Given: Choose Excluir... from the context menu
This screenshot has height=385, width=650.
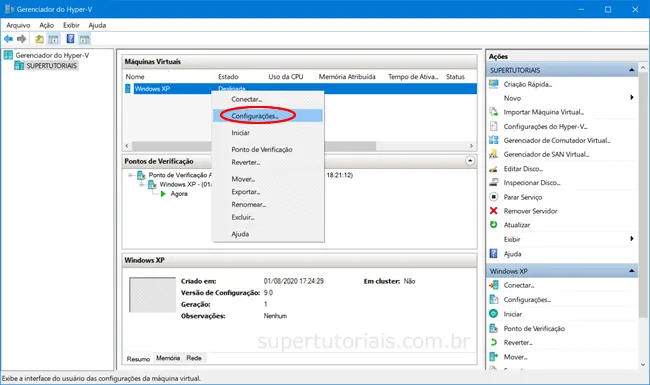Looking at the screenshot, I should [x=268, y=218].
